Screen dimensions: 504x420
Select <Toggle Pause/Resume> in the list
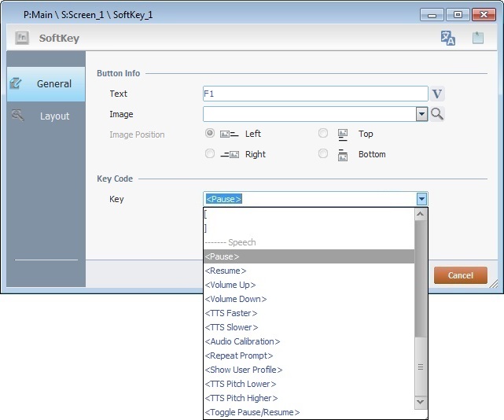[252, 412]
